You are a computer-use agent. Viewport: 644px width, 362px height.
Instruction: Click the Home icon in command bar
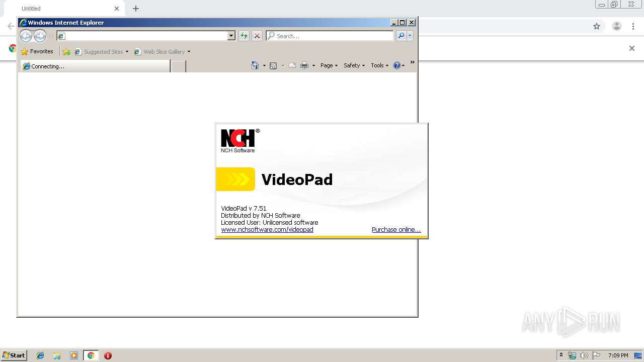point(255,65)
